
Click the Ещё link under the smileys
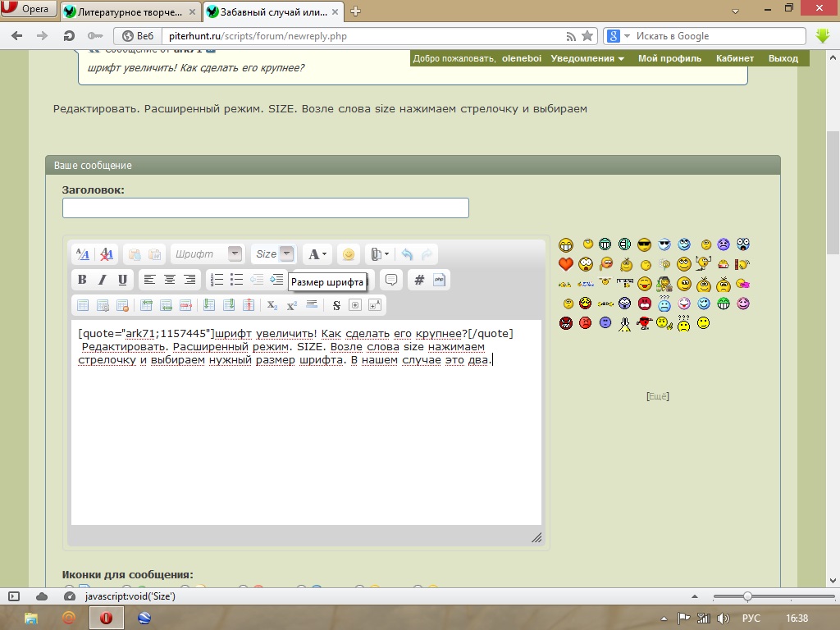(x=657, y=396)
